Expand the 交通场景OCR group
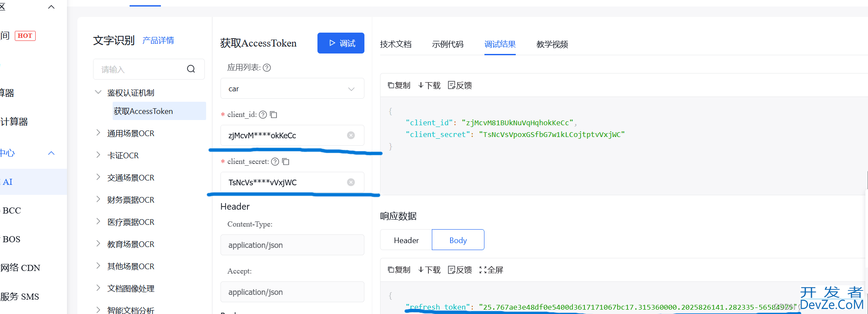Image resolution: width=868 pixels, height=314 pixels. (98, 177)
